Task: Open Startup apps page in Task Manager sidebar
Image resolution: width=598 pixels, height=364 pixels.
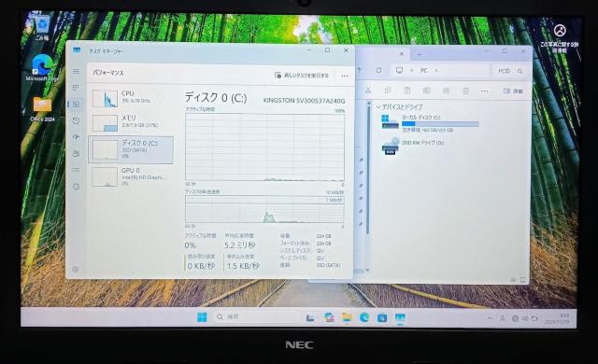Action: pyautogui.click(x=77, y=137)
